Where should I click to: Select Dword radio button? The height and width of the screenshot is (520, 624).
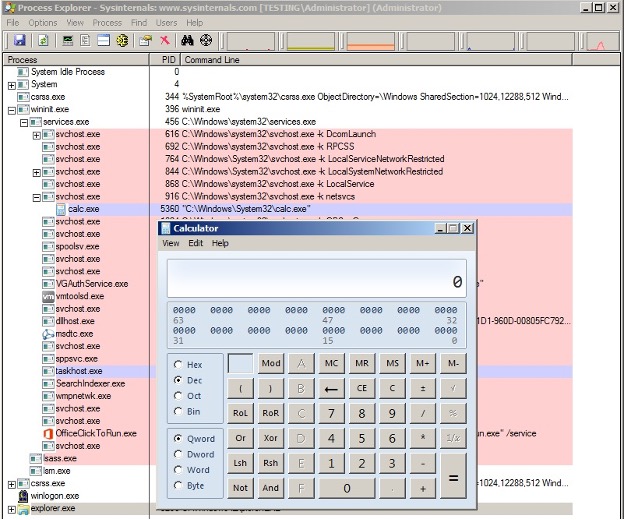pos(178,454)
